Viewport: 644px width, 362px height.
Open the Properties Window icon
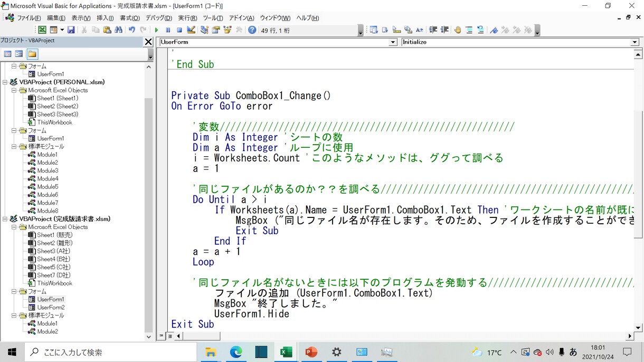[216, 30]
